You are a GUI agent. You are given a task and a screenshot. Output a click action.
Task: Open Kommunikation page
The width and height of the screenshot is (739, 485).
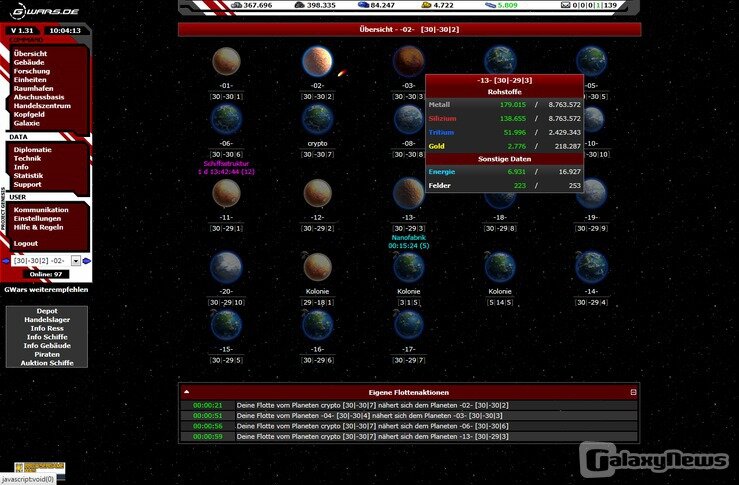coord(41,210)
